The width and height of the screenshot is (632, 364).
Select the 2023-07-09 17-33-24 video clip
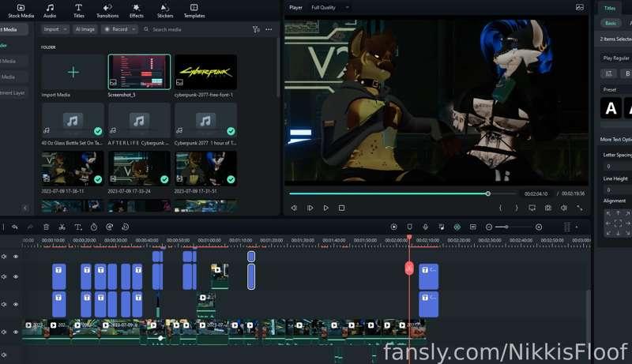140,168
